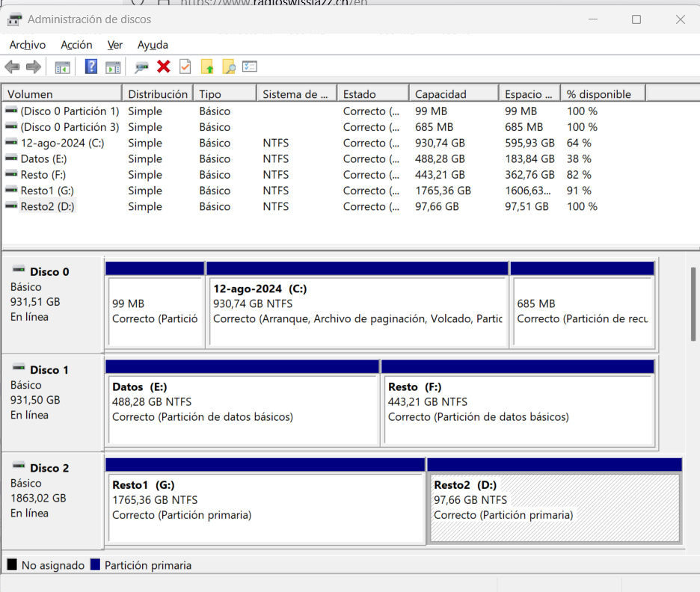Click the blue Partición primaria legend swatch
Image resolution: width=700 pixels, height=592 pixels.
(x=95, y=565)
